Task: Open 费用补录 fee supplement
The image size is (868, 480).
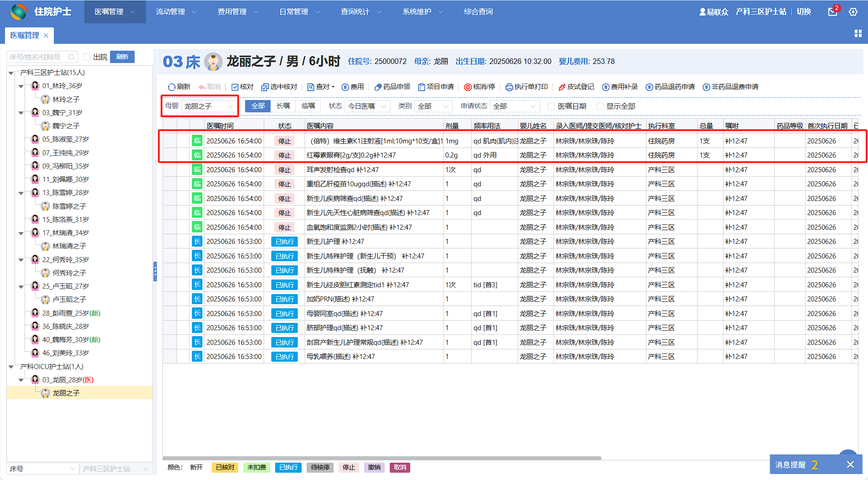Action: click(620, 87)
